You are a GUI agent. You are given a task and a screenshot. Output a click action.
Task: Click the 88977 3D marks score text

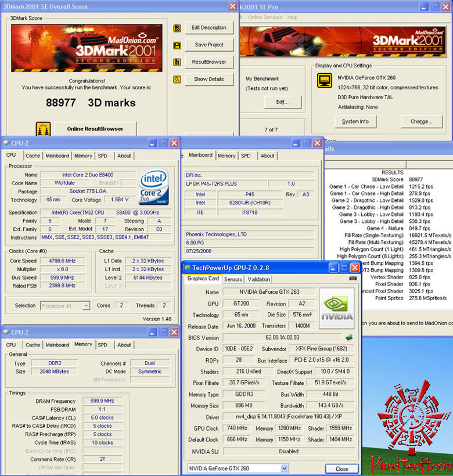(x=91, y=103)
